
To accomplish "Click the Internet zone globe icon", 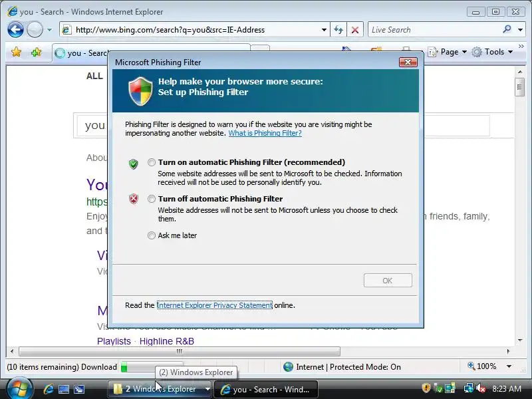I will (288, 367).
